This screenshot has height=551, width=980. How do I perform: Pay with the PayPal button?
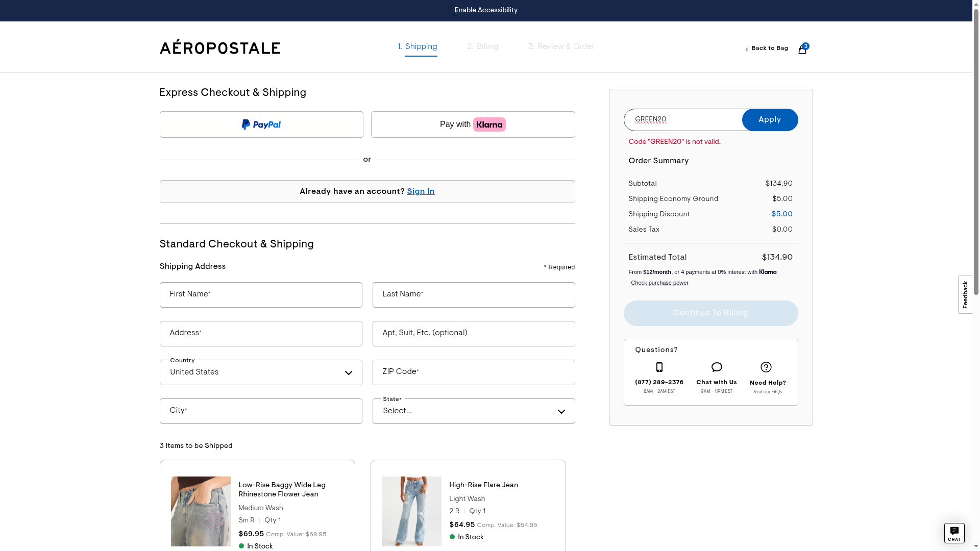pyautogui.click(x=261, y=124)
